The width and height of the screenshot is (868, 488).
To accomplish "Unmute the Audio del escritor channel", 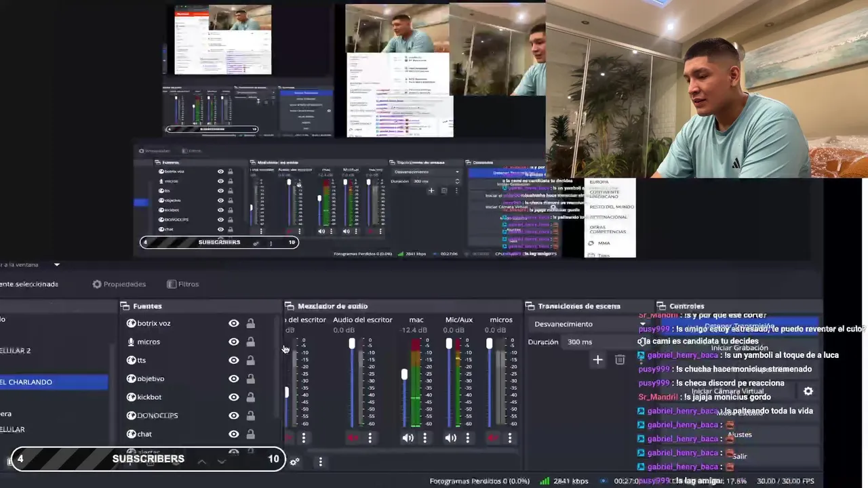I will click(353, 438).
